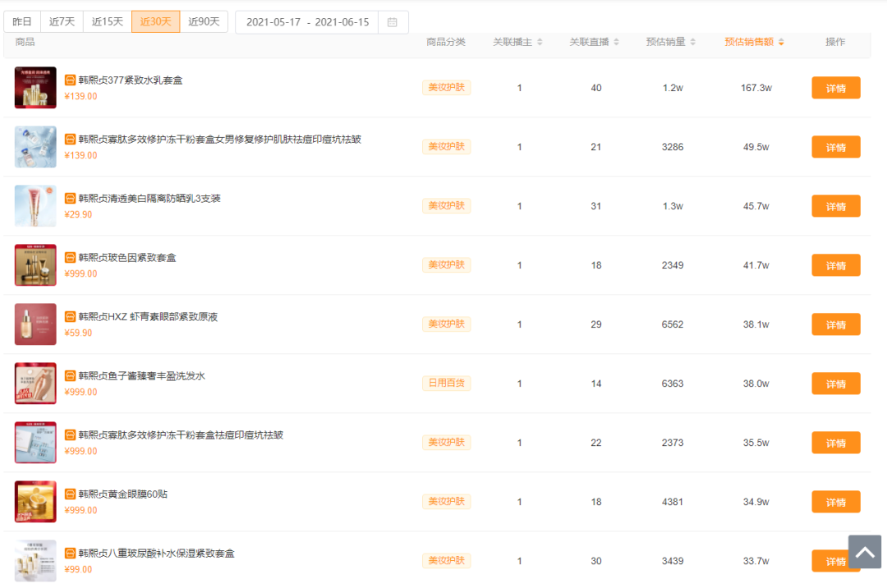Click thumbnail of 韩熙贞清透美白隔离防晒乳3支装
This screenshot has width=887, height=588.
pos(35,206)
